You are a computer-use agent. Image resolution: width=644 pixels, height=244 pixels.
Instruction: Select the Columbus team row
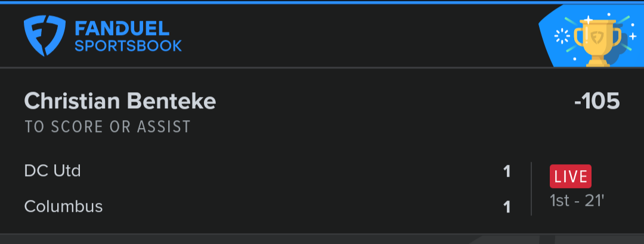(267, 207)
